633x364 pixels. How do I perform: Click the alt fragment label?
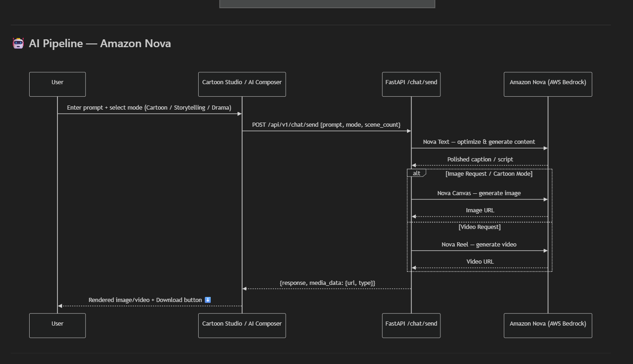click(x=416, y=173)
